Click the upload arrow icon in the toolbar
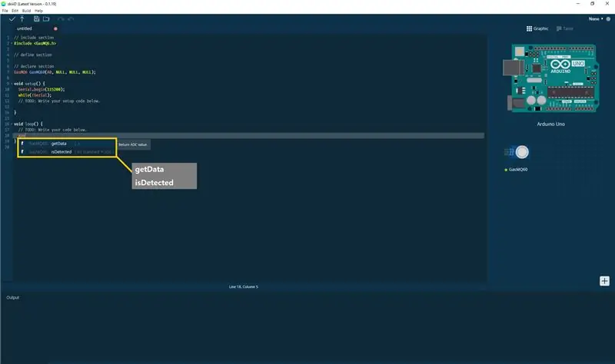This screenshot has width=615, height=364. pyautogui.click(x=22, y=18)
